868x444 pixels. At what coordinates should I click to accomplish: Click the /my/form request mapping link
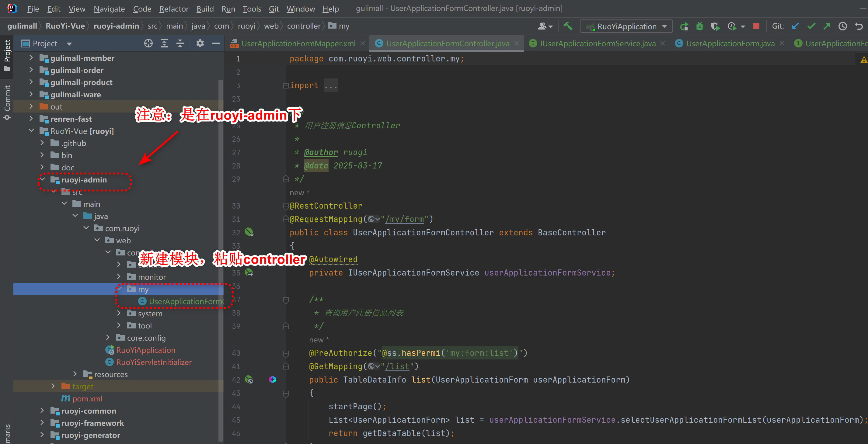pyautogui.click(x=405, y=219)
